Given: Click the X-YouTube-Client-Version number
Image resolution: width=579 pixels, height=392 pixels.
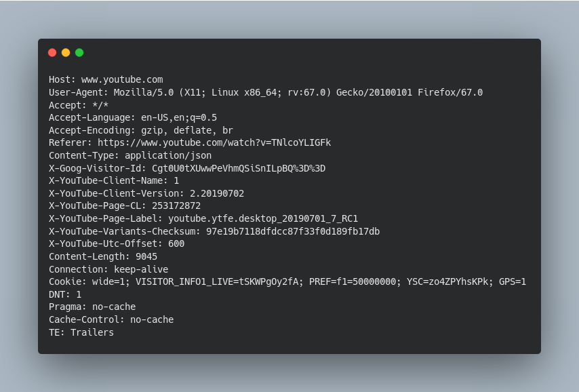Looking at the screenshot, I should click(x=217, y=193).
